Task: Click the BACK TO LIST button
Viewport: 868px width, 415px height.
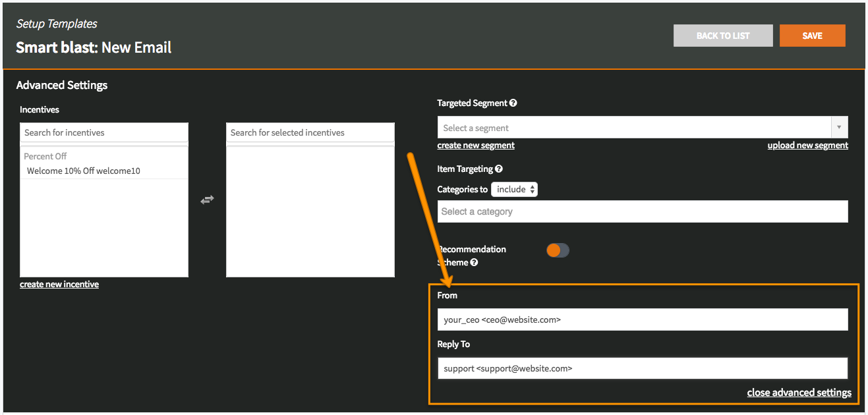Action: pyautogui.click(x=723, y=36)
